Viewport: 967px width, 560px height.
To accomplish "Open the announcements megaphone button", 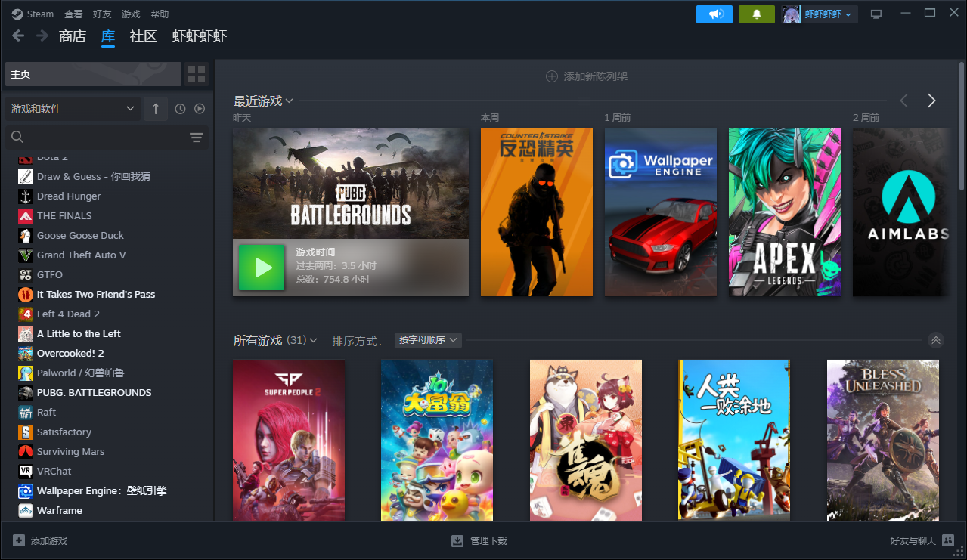I will point(714,14).
